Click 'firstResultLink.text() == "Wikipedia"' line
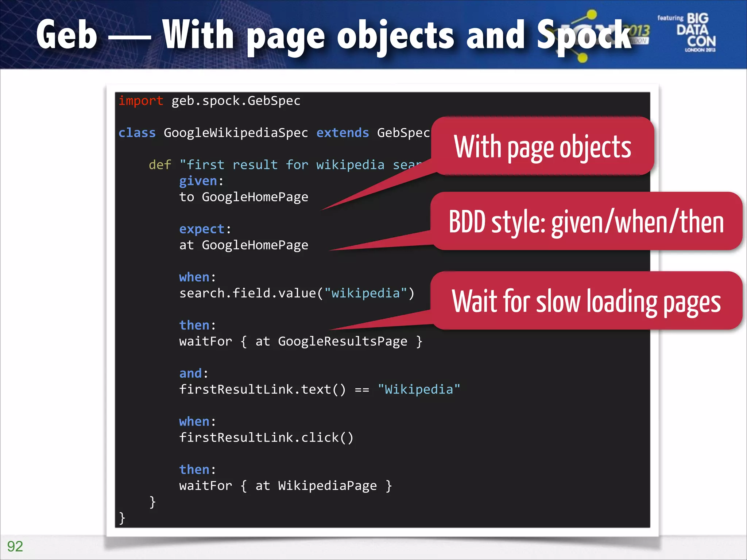 [320, 390]
